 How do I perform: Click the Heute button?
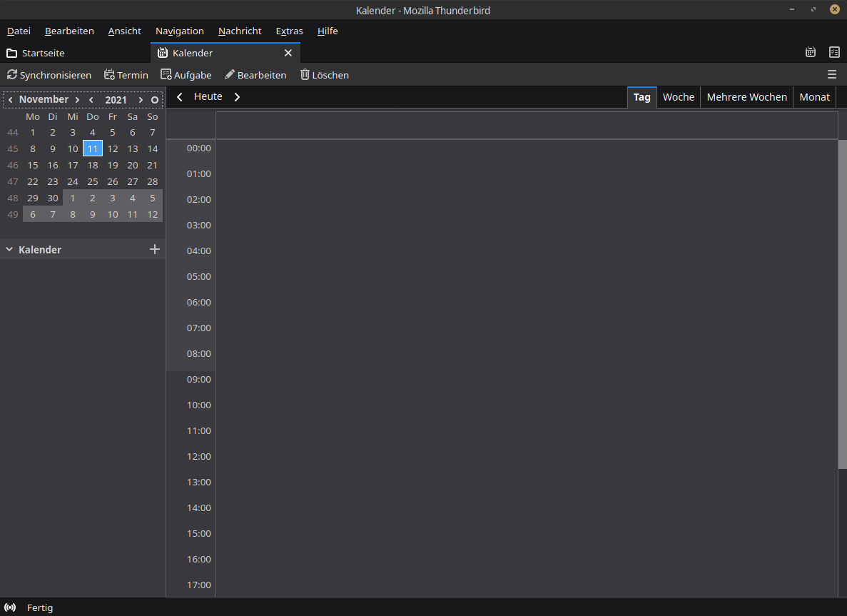click(x=208, y=96)
